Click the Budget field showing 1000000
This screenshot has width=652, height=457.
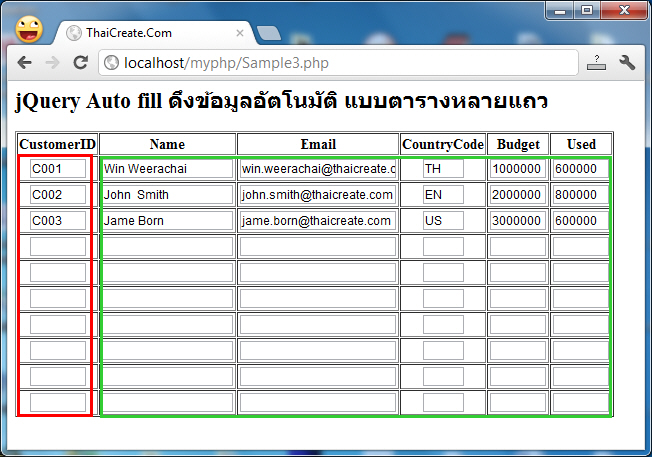coord(518,169)
